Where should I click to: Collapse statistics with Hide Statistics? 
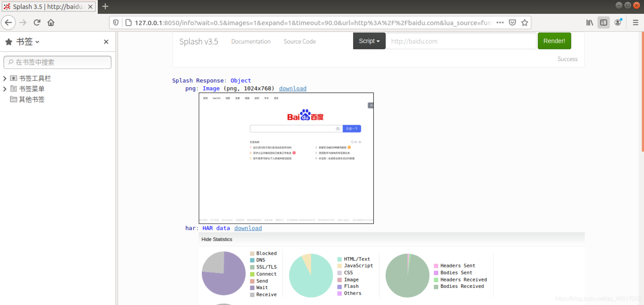217,239
